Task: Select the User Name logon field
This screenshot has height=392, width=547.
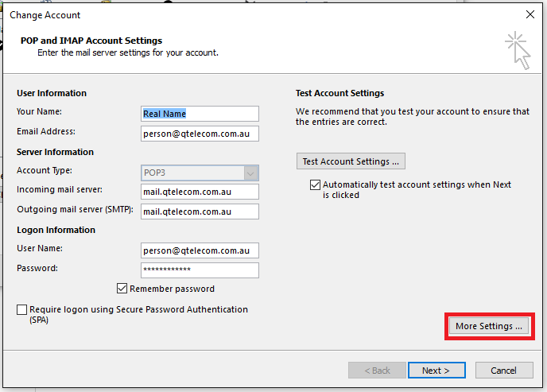Action: tap(200, 250)
